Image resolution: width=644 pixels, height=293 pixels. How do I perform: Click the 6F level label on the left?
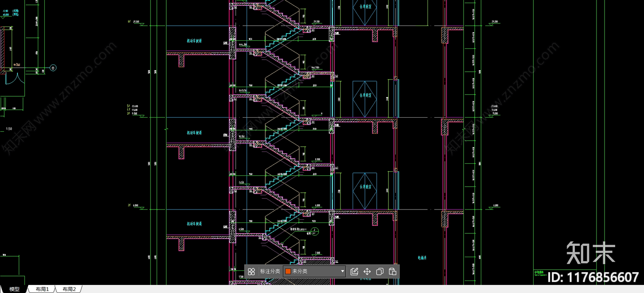tap(129, 22)
